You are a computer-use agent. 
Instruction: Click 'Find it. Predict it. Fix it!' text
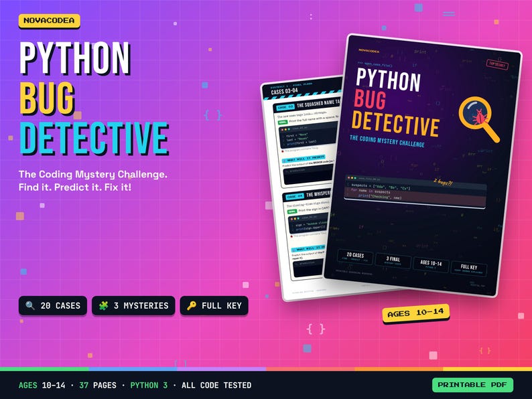pyautogui.click(x=75, y=187)
